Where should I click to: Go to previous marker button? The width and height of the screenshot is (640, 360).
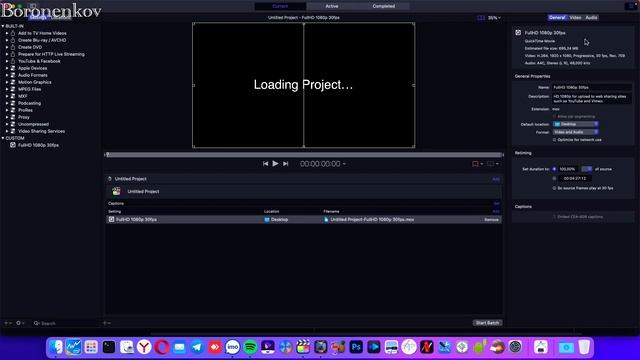click(266, 164)
